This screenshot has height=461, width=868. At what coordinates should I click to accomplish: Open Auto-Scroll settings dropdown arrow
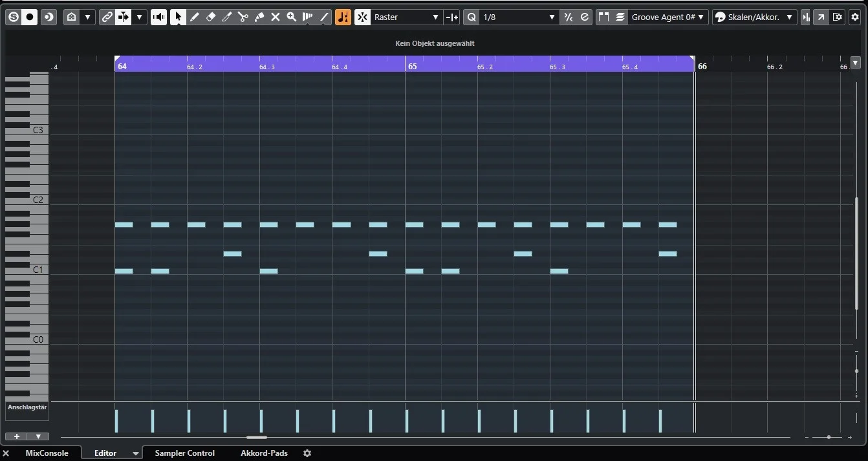pos(139,17)
